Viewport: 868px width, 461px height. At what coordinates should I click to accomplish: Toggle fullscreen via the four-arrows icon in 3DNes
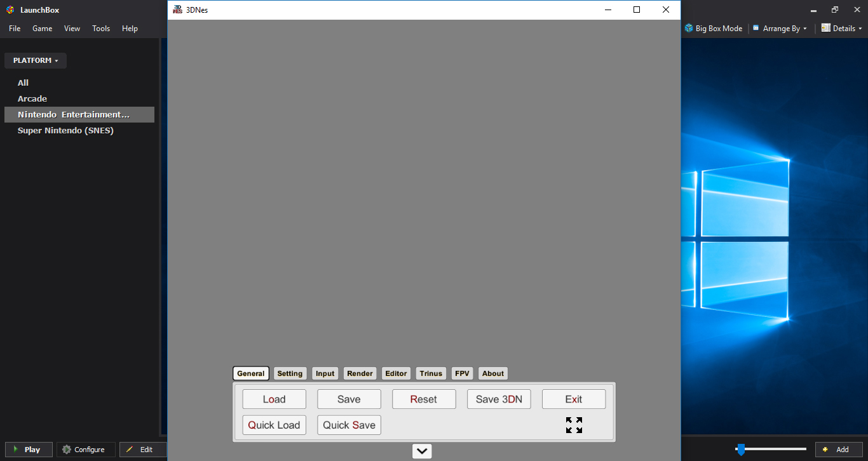tap(574, 425)
